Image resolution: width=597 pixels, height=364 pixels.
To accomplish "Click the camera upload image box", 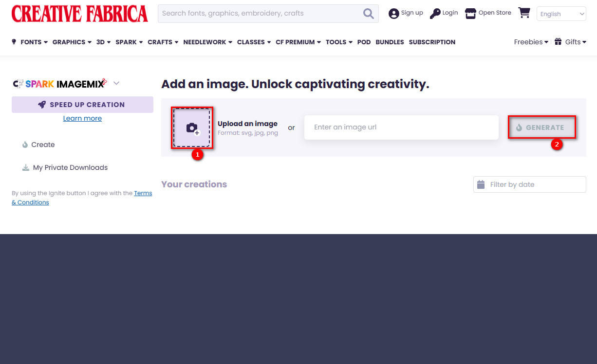I will pyautogui.click(x=192, y=128).
